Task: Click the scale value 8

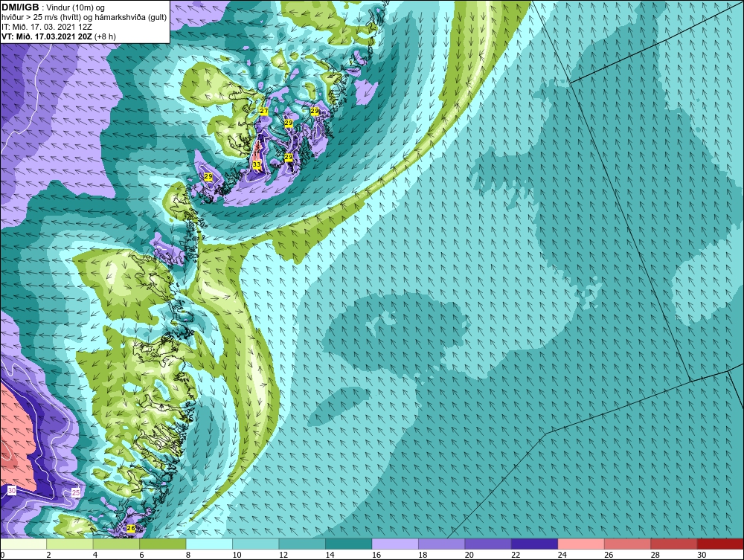Action: point(188,555)
